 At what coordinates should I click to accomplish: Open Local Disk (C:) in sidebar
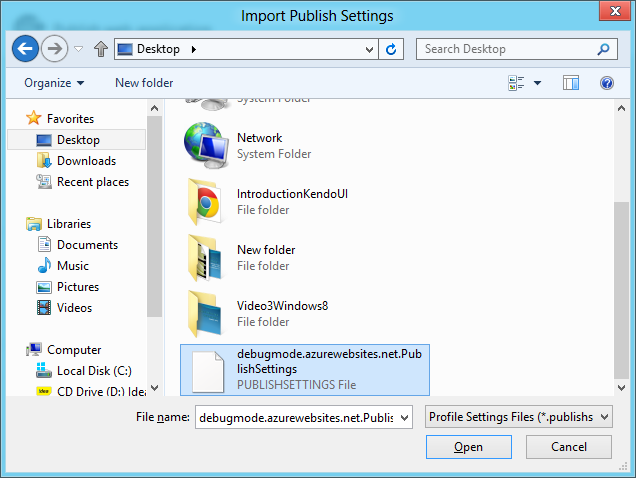94,371
